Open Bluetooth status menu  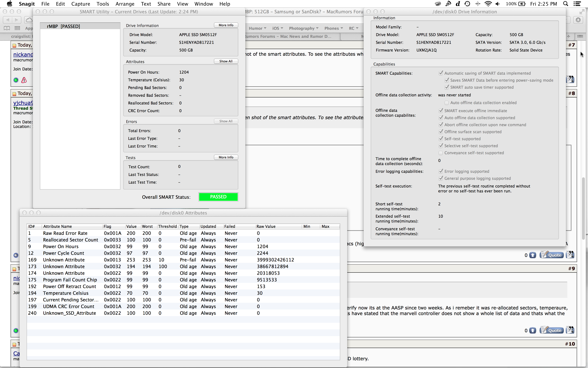(478, 4)
